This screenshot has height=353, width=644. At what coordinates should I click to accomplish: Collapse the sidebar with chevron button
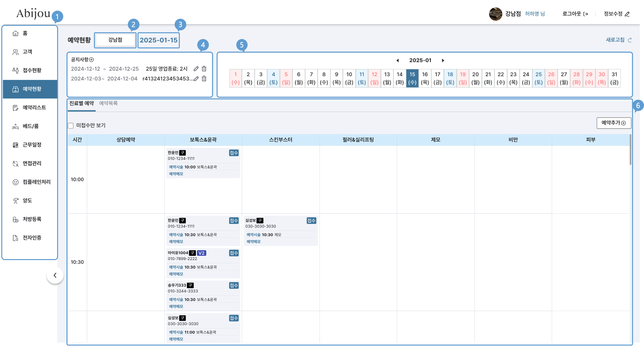(55, 275)
